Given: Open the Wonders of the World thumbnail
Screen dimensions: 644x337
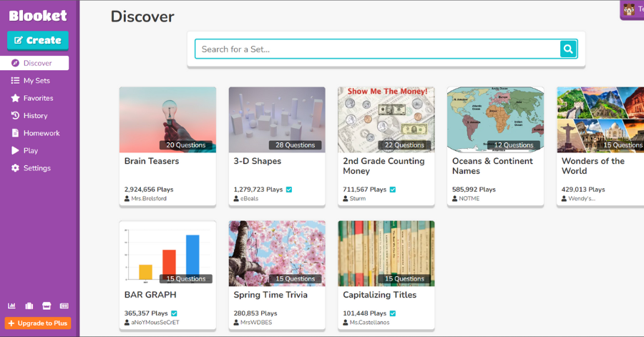Looking at the screenshot, I should coord(600,120).
